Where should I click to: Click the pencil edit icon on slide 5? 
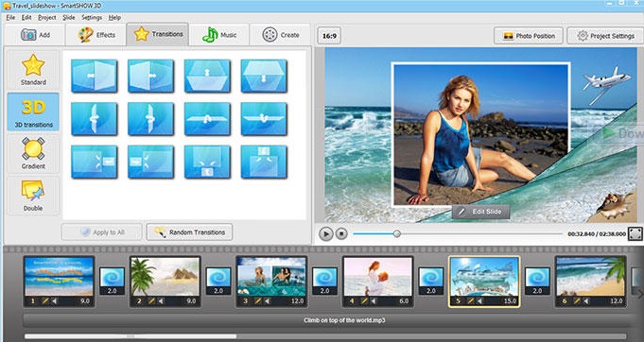tap(471, 301)
